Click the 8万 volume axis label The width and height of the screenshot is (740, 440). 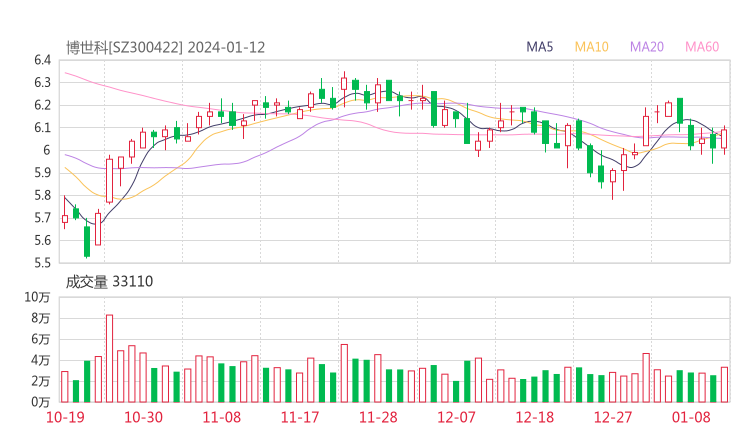[x=41, y=318]
